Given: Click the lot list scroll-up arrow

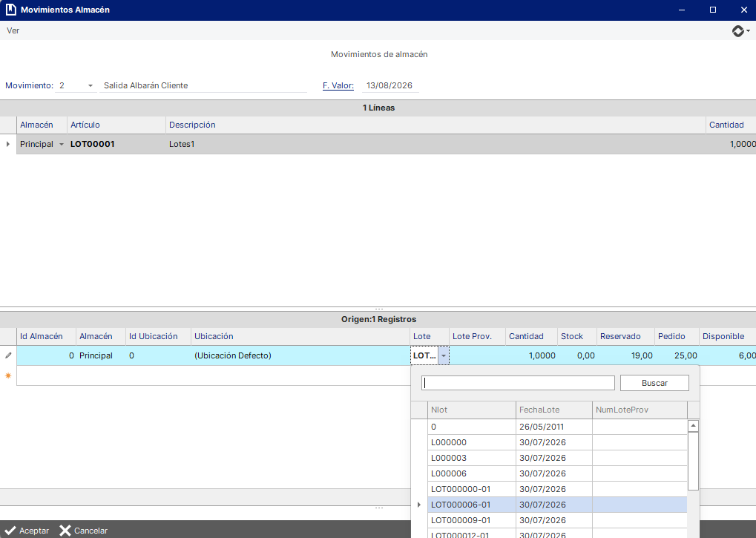Looking at the screenshot, I should click(693, 426).
